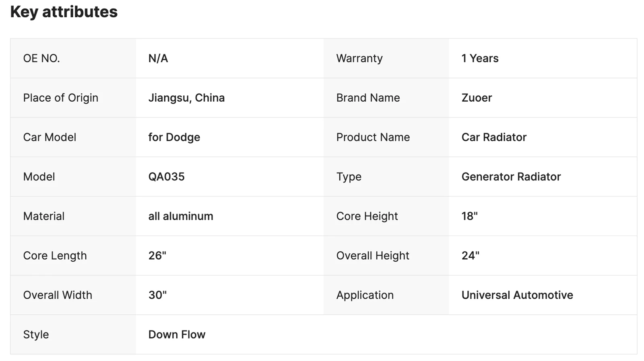Select the Warranty label

pyautogui.click(x=359, y=58)
